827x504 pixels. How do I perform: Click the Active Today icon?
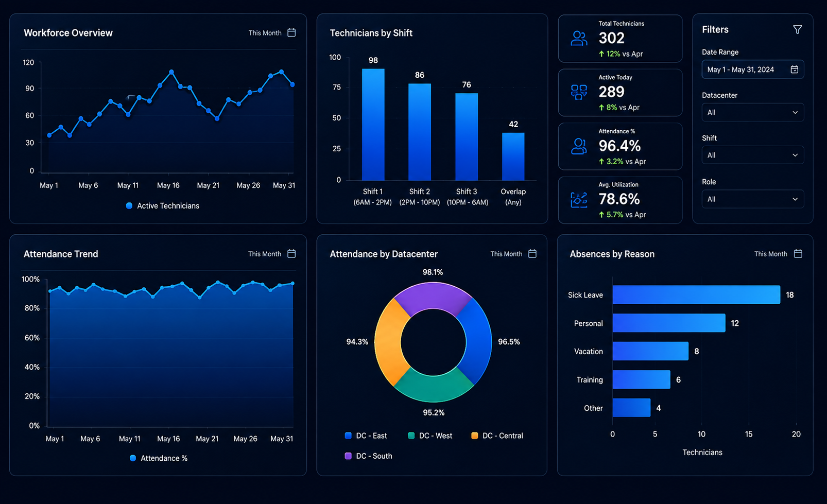(x=579, y=92)
